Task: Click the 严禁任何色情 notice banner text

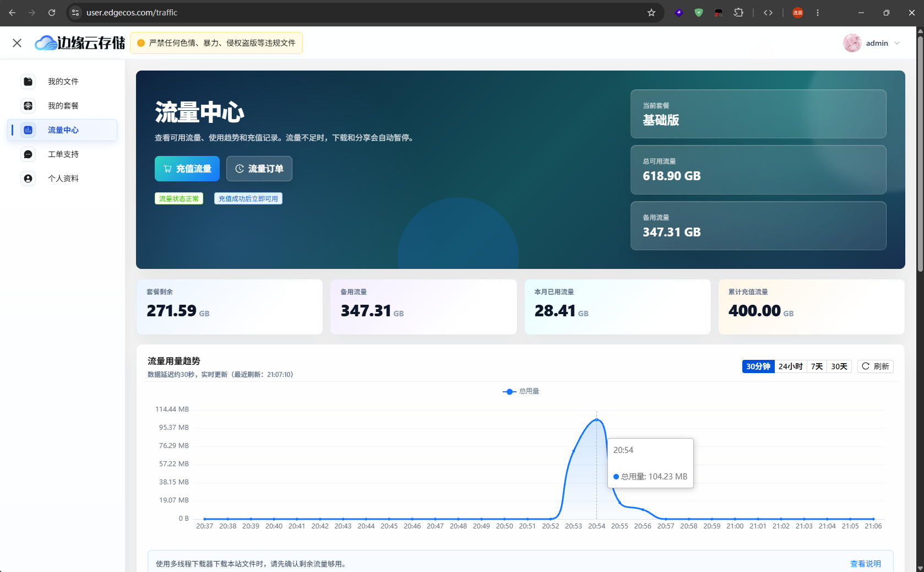Action: (x=222, y=43)
